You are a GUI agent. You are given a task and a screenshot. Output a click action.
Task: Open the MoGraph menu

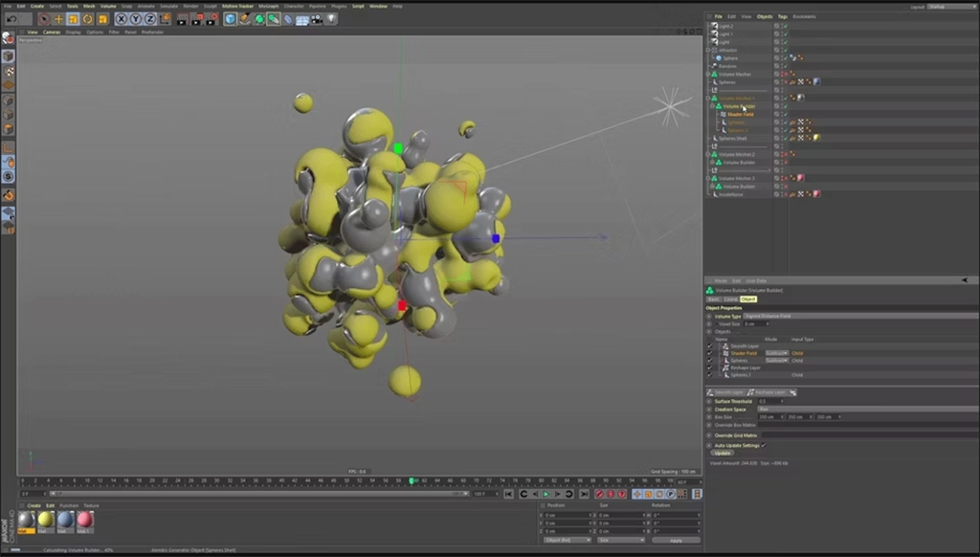[268, 7]
